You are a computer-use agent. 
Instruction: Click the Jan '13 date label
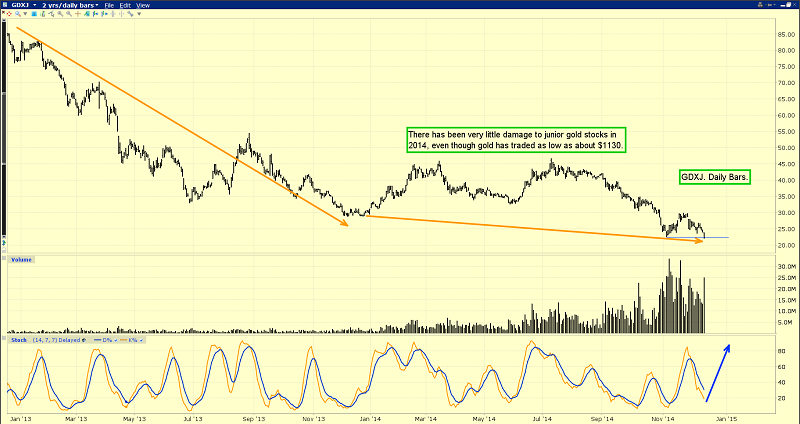click(21, 419)
